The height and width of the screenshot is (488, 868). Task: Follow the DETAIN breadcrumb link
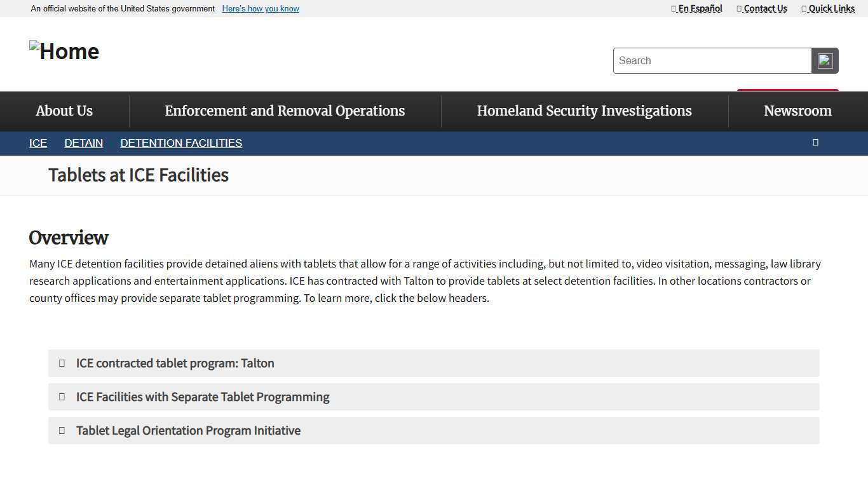83,143
